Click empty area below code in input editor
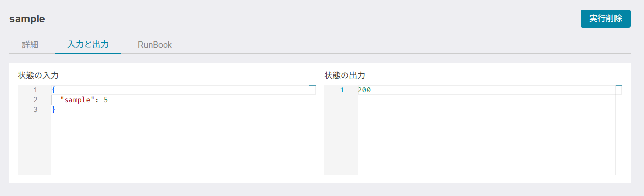 [x=180, y=145]
